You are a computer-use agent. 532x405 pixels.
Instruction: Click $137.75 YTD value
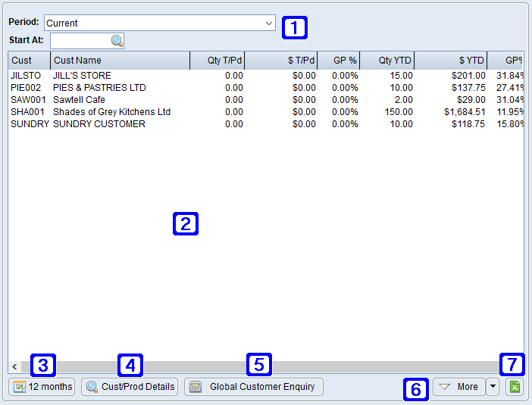[468, 88]
